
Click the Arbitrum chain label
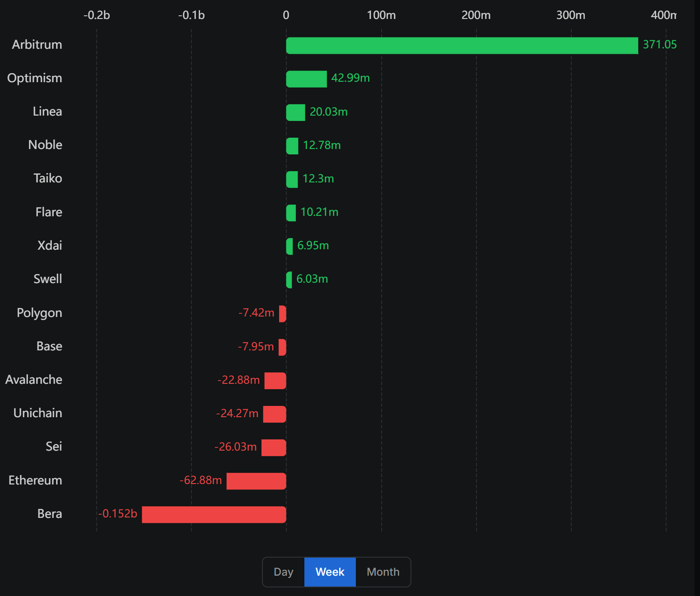[37, 45]
